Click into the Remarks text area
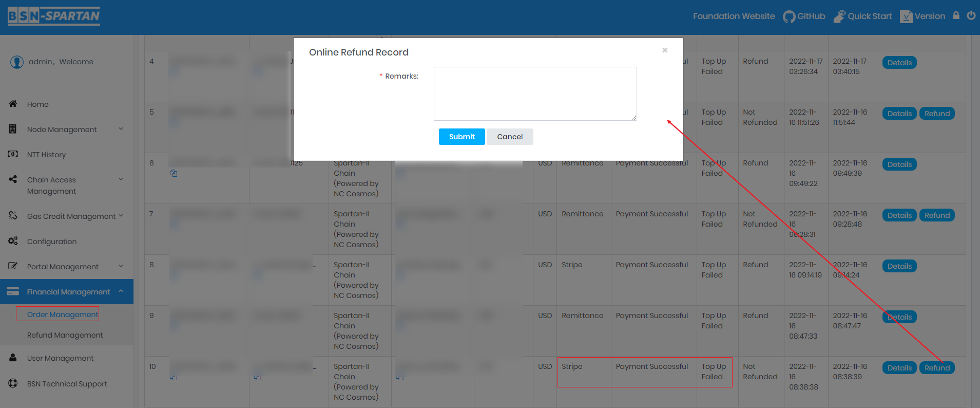The height and width of the screenshot is (408, 980). click(x=535, y=94)
